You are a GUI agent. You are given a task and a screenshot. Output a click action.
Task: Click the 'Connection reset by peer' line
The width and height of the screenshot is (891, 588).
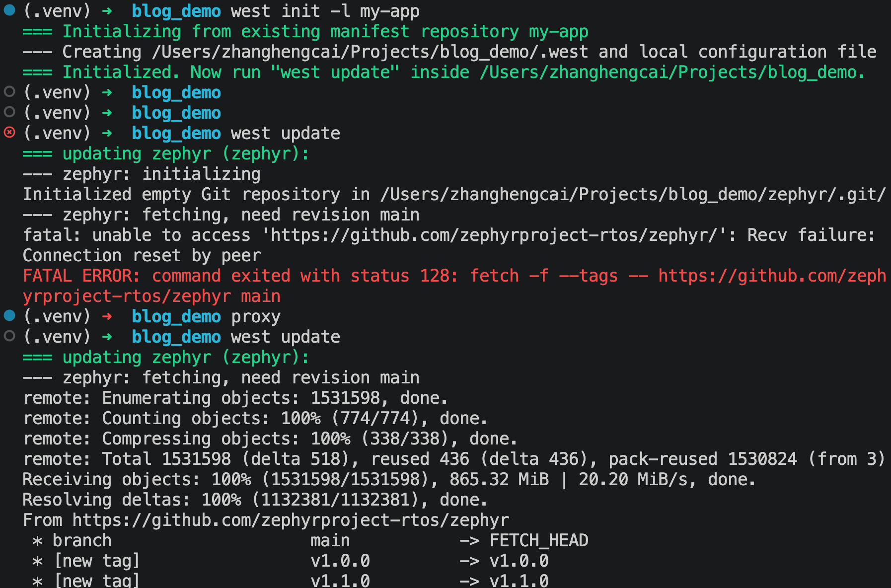(x=142, y=255)
